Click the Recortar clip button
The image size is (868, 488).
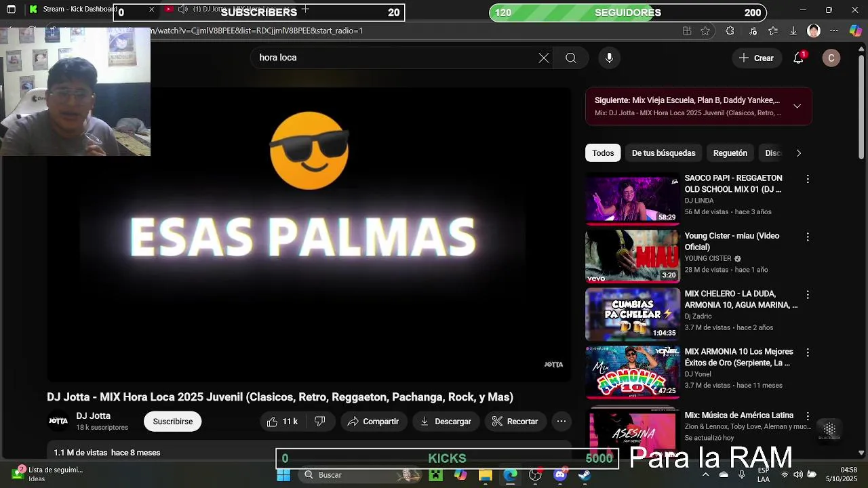(515, 421)
